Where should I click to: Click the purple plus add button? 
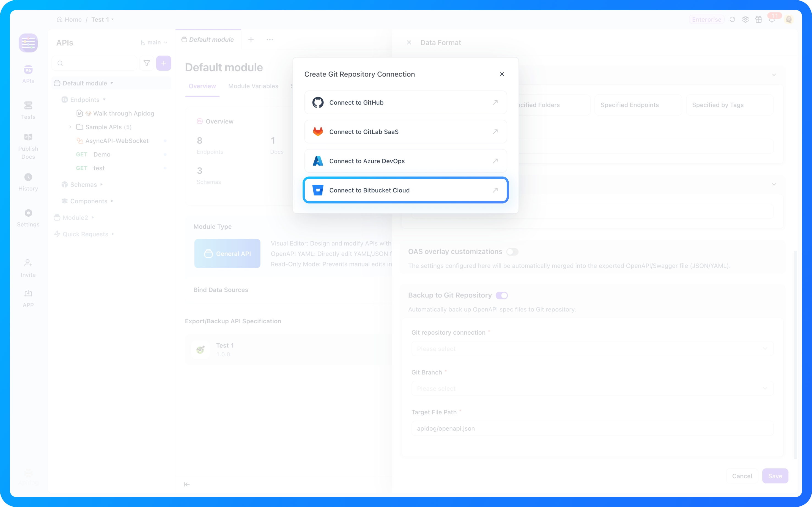pyautogui.click(x=164, y=63)
